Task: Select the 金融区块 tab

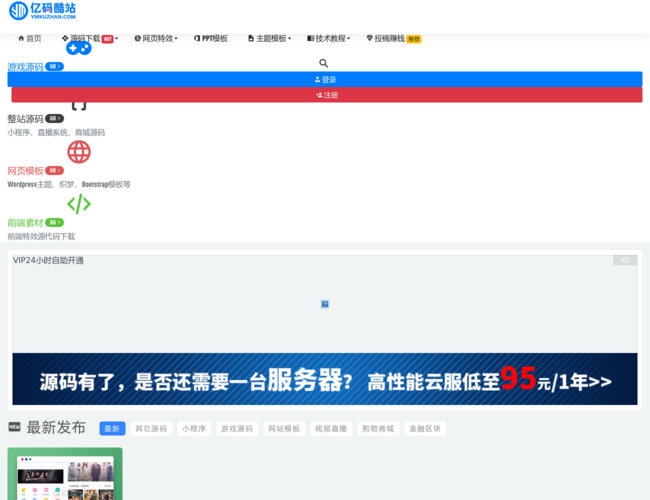Action: click(x=425, y=429)
